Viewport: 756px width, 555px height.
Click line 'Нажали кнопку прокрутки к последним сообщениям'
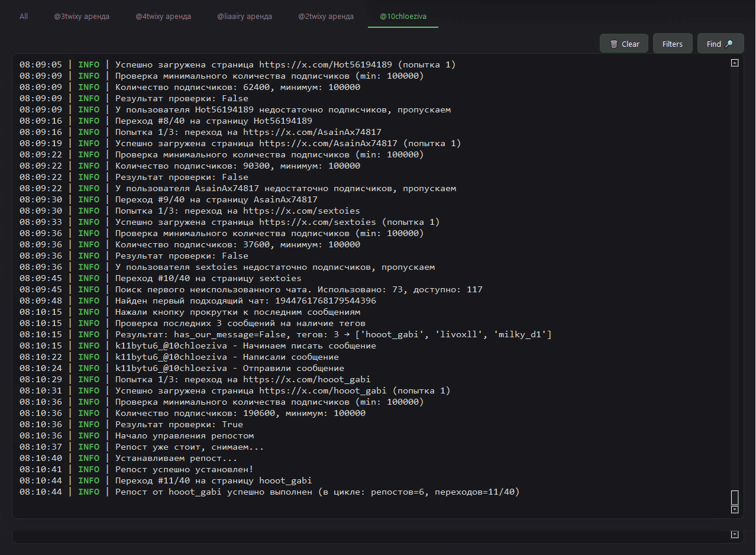coord(190,312)
